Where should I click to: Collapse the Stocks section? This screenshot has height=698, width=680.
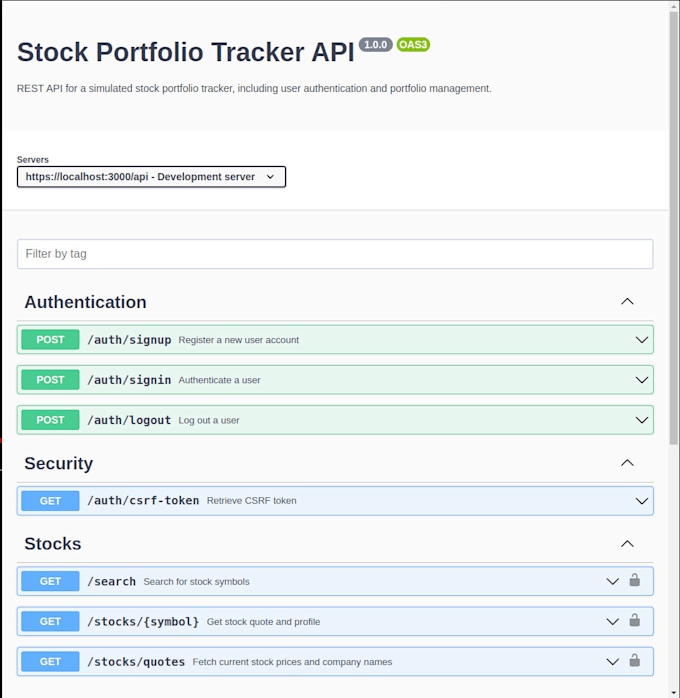[x=627, y=544]
